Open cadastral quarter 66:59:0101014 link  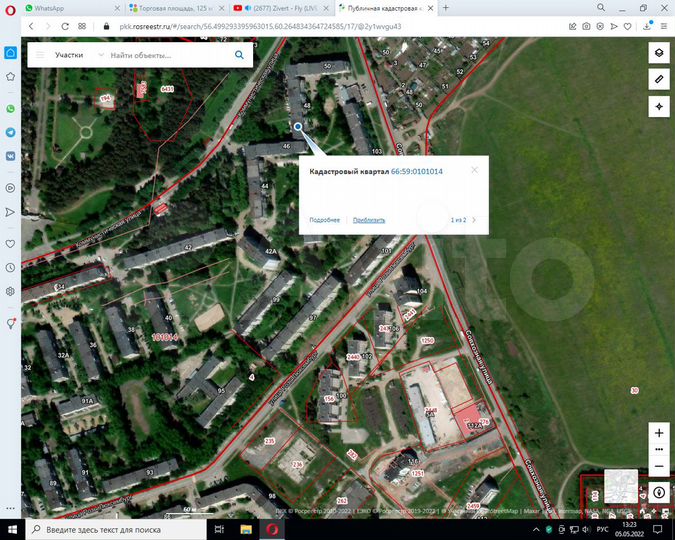[x=417, y=171]
